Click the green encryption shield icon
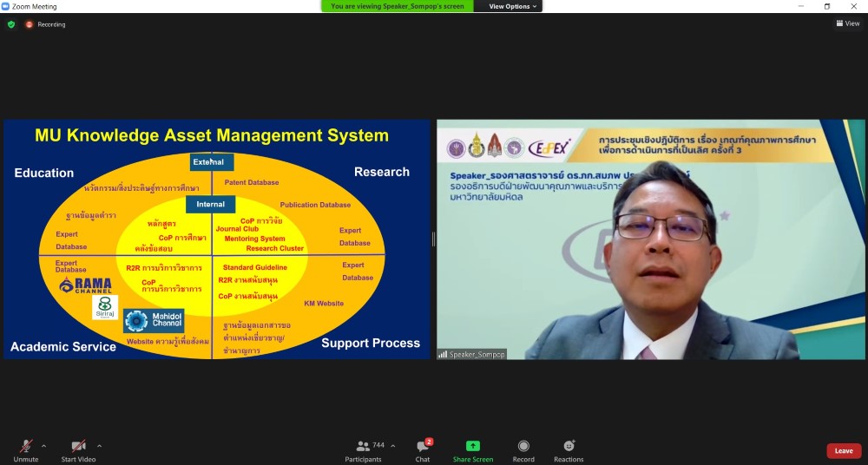The height and width of the screenshot is (465, 868). click(x=11, y=24)
